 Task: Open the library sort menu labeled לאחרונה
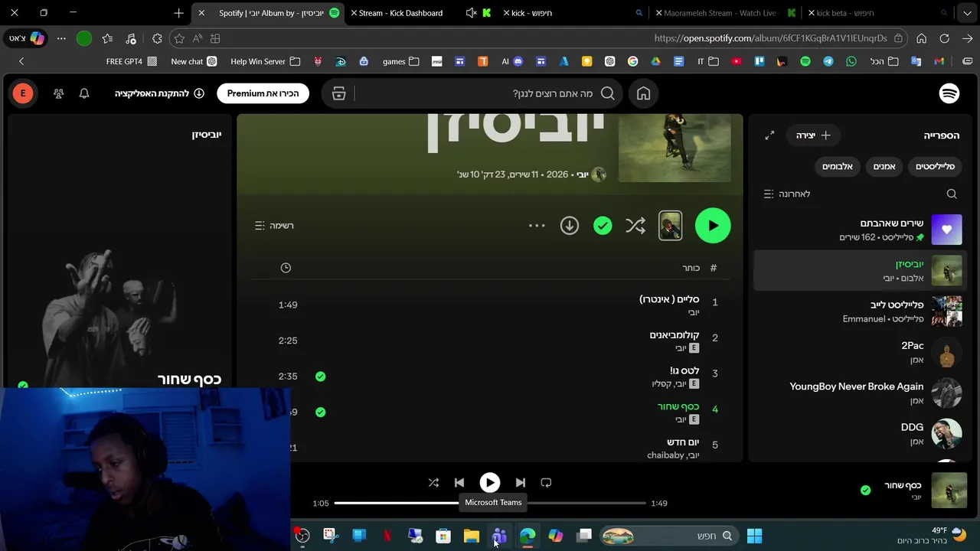pos(787,194)
